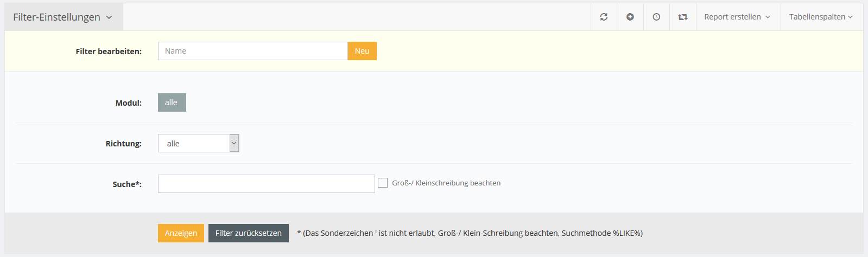Open the Richtung dropdown

click(x=198, y=143)
